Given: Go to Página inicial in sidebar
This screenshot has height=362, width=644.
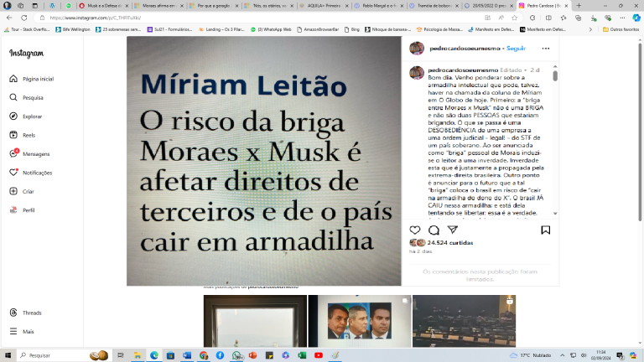Looking at the screenshot, I should [39, 79].
